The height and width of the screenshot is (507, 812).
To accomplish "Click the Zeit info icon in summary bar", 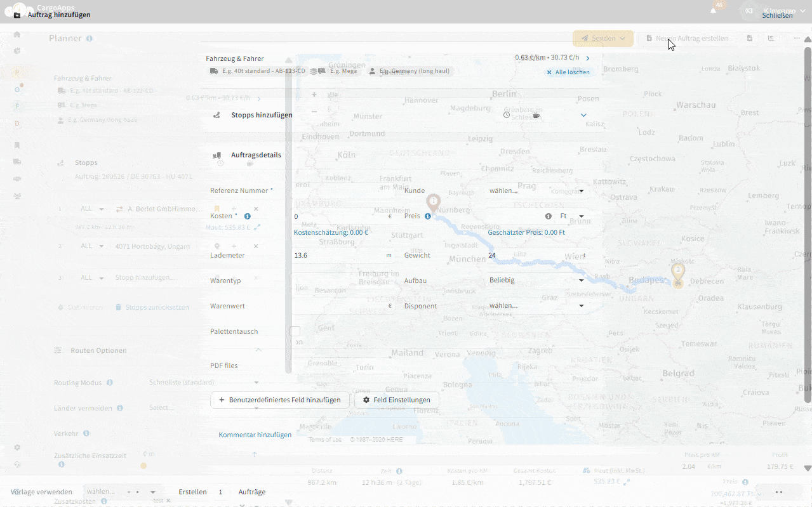I will [x=399, y=471].
